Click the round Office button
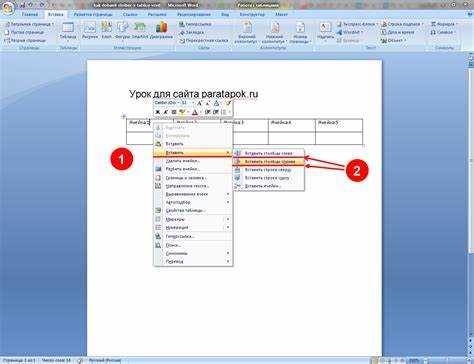 (7, 8)
